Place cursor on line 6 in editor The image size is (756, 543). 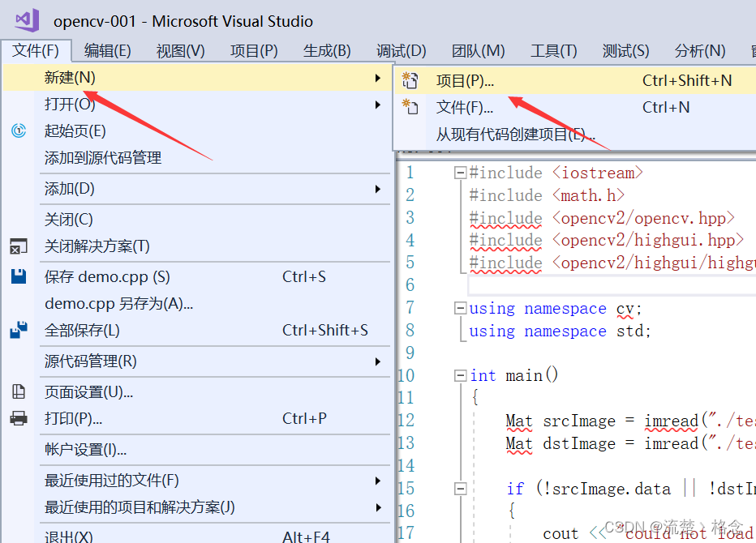pyautogui.click(x=568, y=285)
